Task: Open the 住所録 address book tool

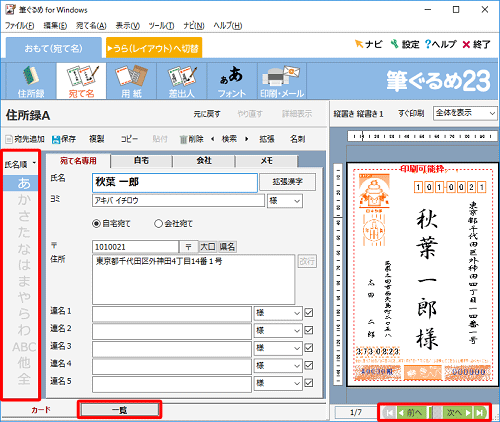Action: pos(31,81)
